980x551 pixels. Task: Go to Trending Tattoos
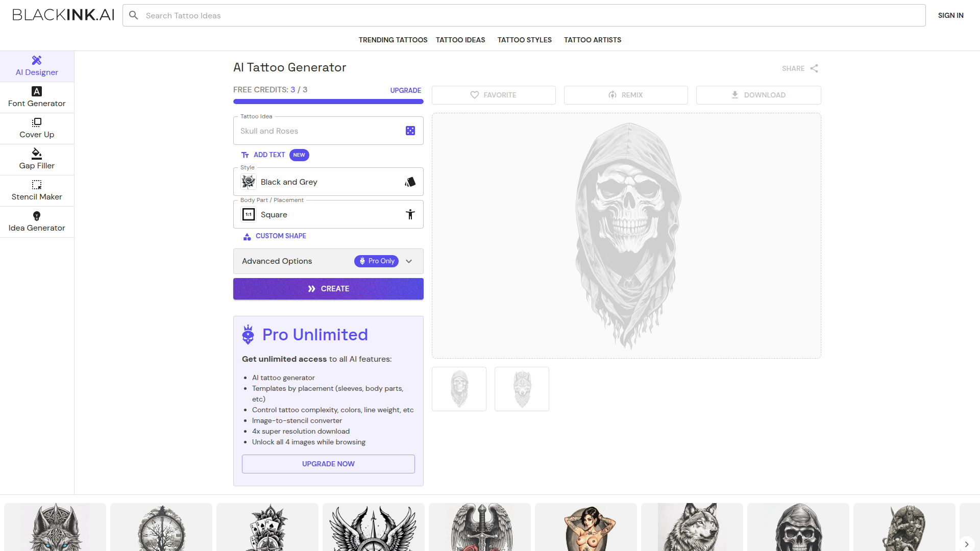(393, 40)
